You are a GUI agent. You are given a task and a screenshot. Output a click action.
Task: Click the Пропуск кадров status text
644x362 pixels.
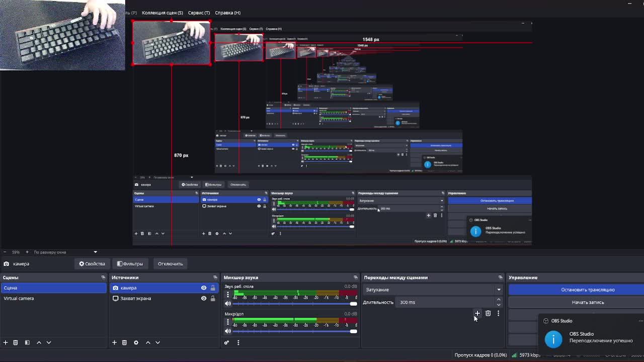480,355
